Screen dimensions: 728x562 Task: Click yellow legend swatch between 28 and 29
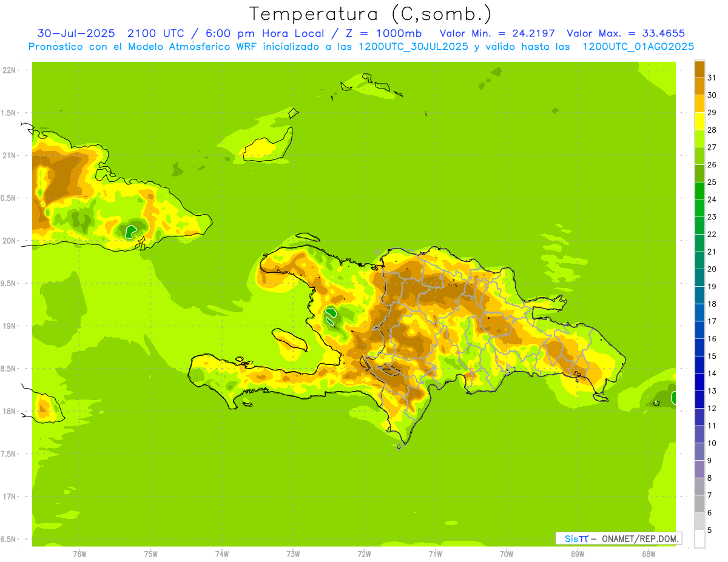click(x=699, y=121)
